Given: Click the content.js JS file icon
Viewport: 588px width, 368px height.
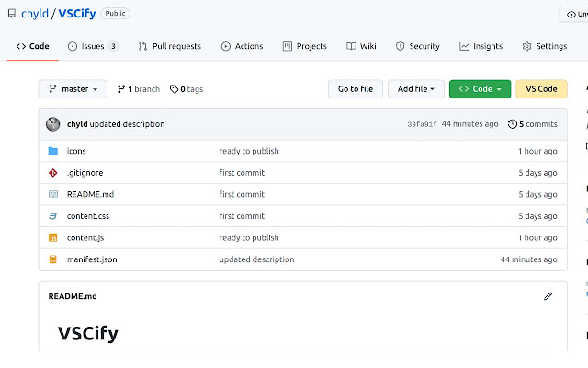Looking at the screenshot, I should tap(53, 237).
